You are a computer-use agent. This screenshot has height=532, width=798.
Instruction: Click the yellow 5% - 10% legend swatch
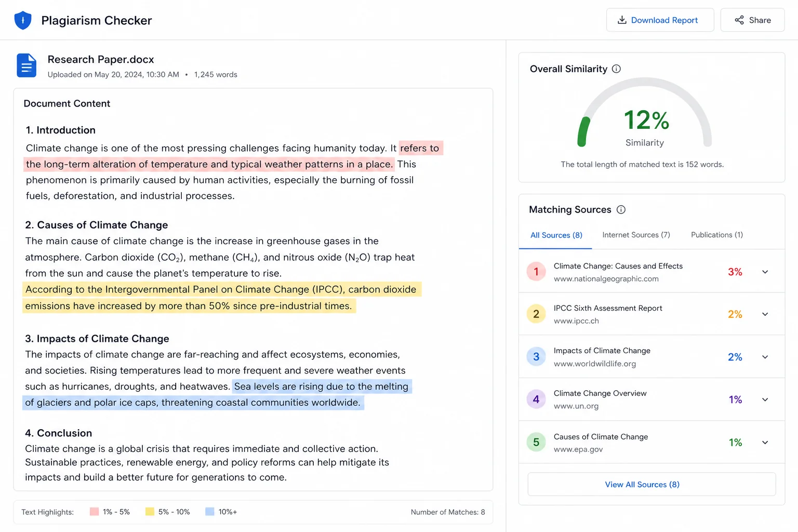[150, 512]
